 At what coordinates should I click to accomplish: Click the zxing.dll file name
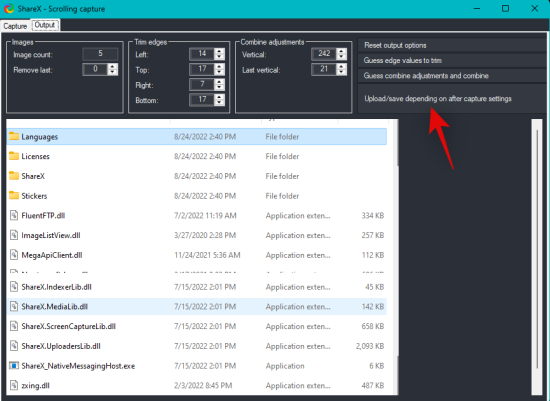[35, 386]
